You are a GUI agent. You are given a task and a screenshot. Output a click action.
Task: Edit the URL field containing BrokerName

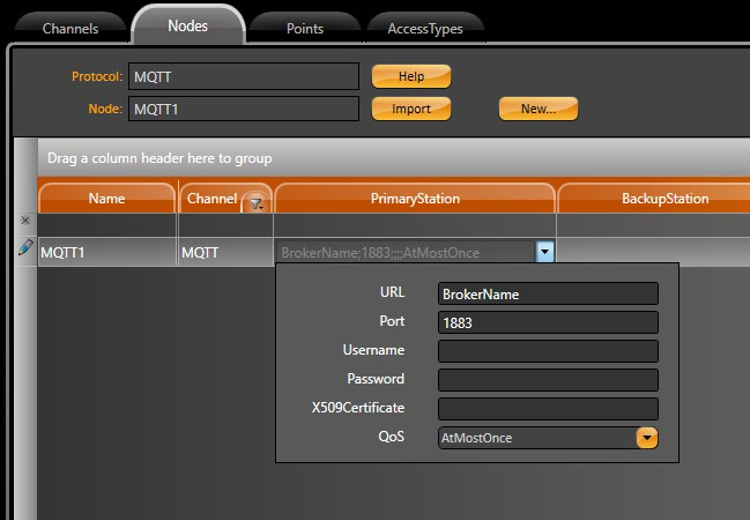[x=548, y=294]
